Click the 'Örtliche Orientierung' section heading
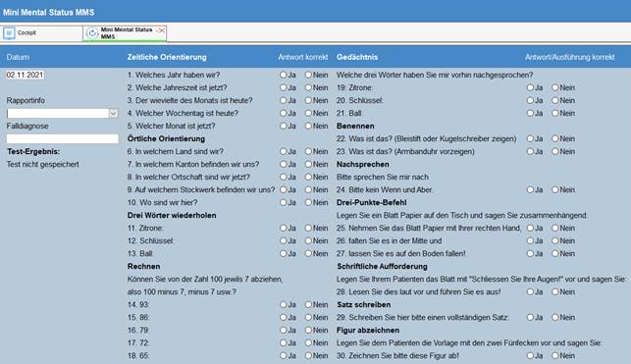Image resolution: width=631 pixels, height=364 pixels. coord(166,138)
